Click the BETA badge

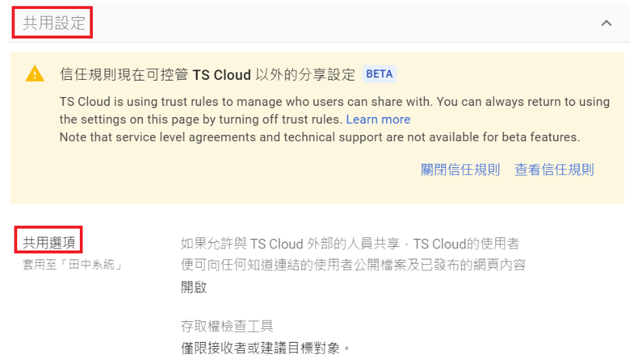[380, 74]
